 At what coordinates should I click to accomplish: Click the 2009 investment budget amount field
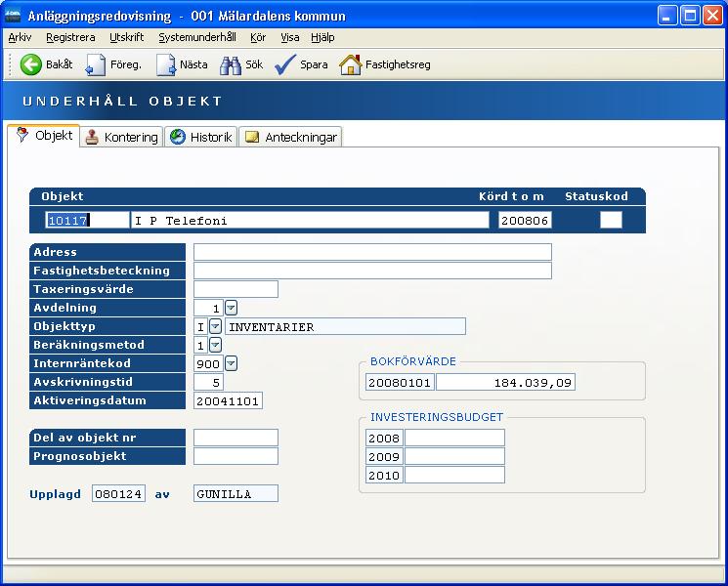[454, 456]
